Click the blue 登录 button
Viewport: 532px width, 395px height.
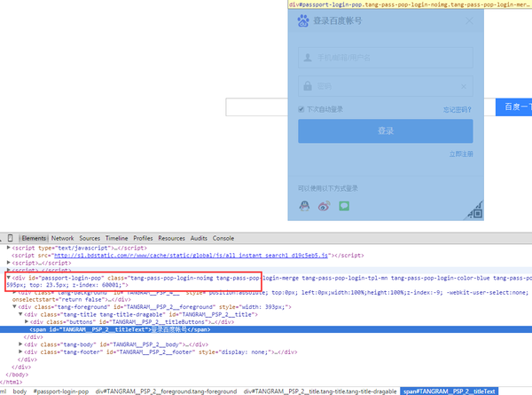[386, 130]
